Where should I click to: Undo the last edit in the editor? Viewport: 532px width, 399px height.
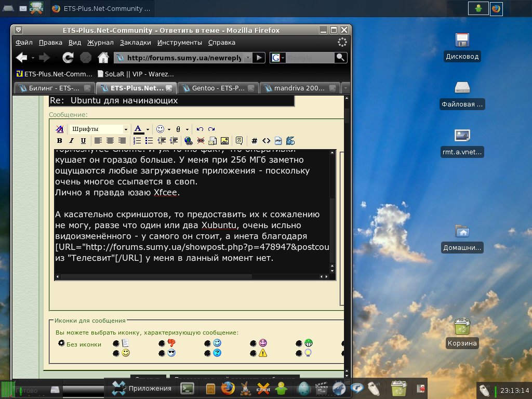point(200,129)
